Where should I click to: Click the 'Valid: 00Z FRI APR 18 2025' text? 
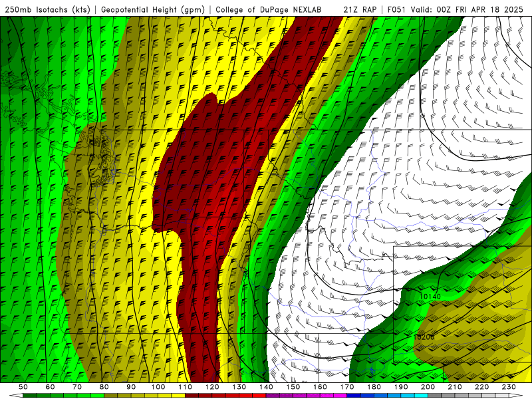467,9
